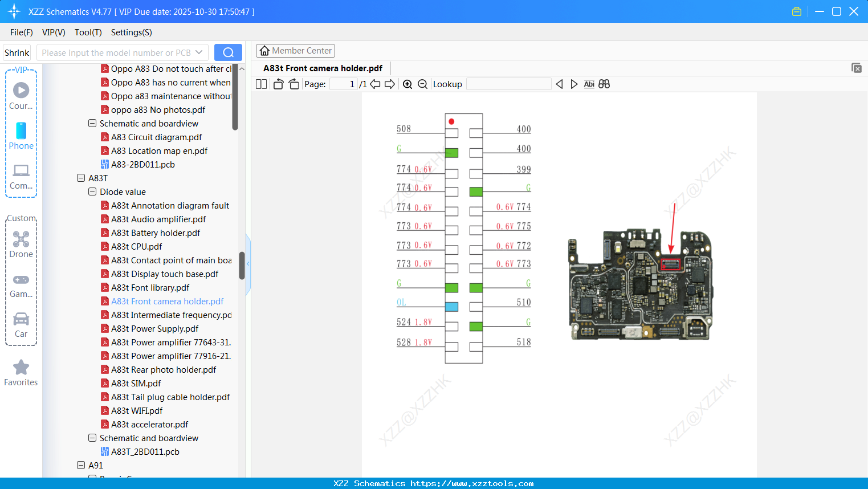Image resolution: width=868 pixels, height=489 pixels.
Task: Click the binoculars search icon
Action: (604, 84)
